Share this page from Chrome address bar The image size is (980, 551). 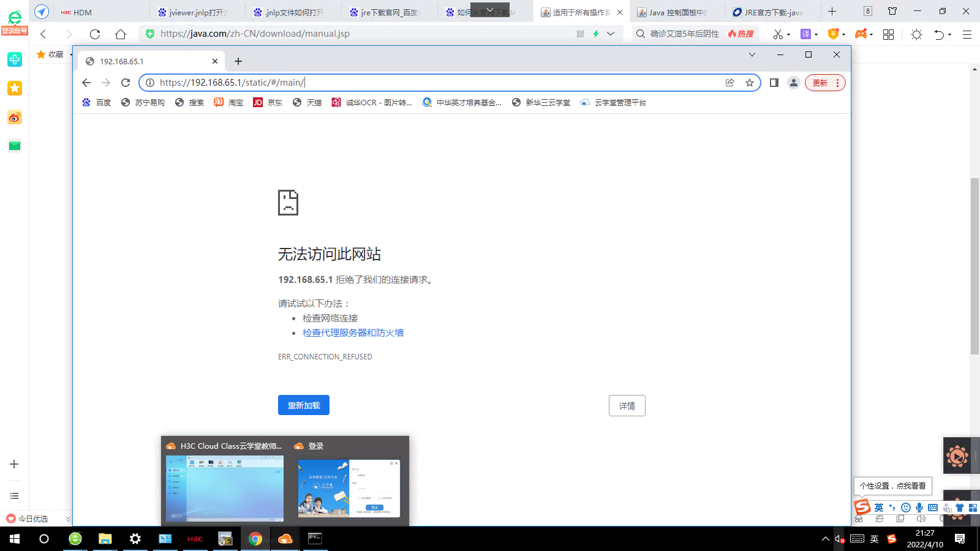coord(730,83)
